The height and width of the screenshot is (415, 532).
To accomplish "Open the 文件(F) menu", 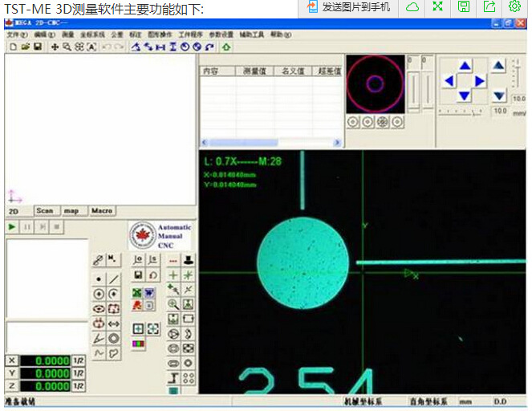I will (18, 35).
